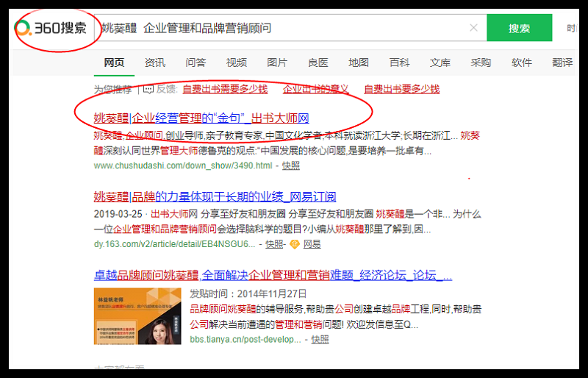The image size is (588, 378).
Task: Click suggested search 企业出书的意义
Action: click(x=316, y=89)
